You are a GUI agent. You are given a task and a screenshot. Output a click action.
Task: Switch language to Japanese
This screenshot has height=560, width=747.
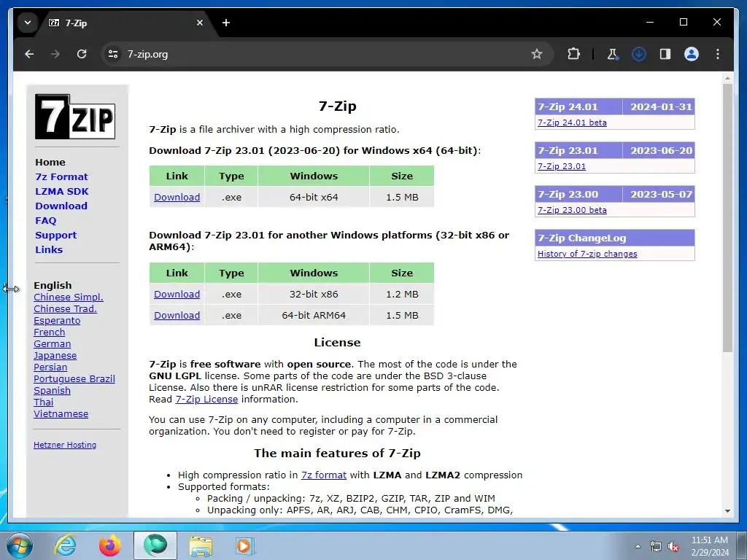point(55,355)
